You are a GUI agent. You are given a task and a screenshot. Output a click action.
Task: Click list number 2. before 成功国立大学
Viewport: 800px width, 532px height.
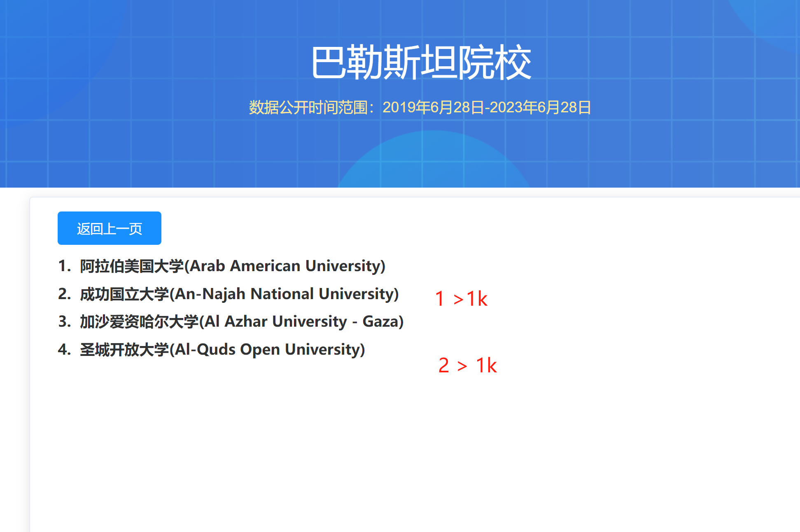coord(65,294)
